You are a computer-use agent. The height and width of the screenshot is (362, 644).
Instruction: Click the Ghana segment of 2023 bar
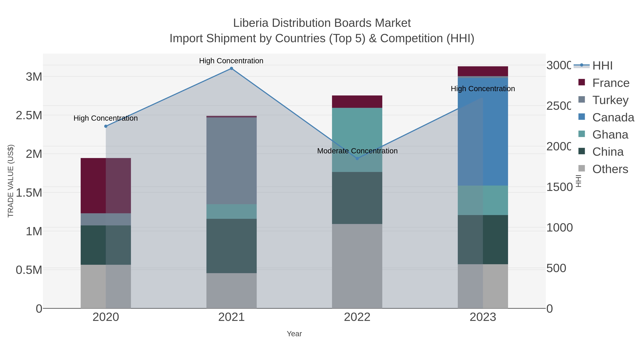point(483,200)
